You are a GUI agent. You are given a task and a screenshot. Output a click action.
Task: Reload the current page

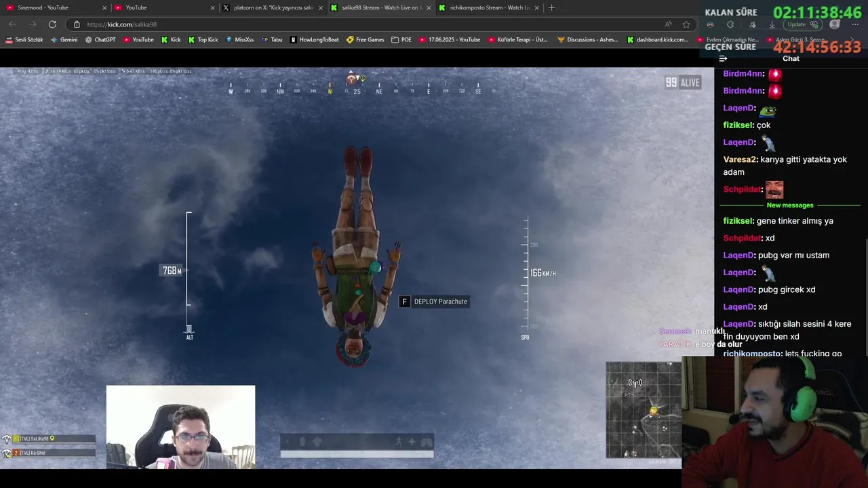click(52, 24)
